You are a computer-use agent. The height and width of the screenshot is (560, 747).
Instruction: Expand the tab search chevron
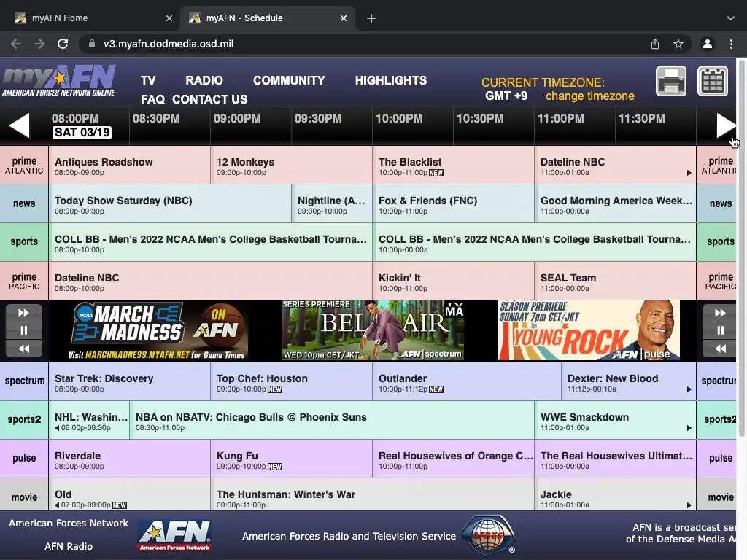pos(731,18)
